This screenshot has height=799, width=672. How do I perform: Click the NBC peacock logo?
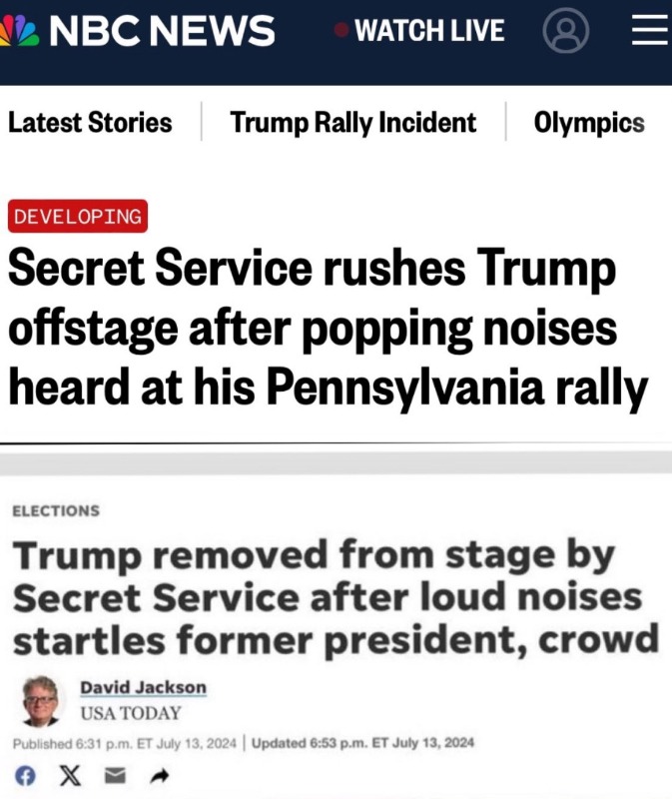coord(18,30)
